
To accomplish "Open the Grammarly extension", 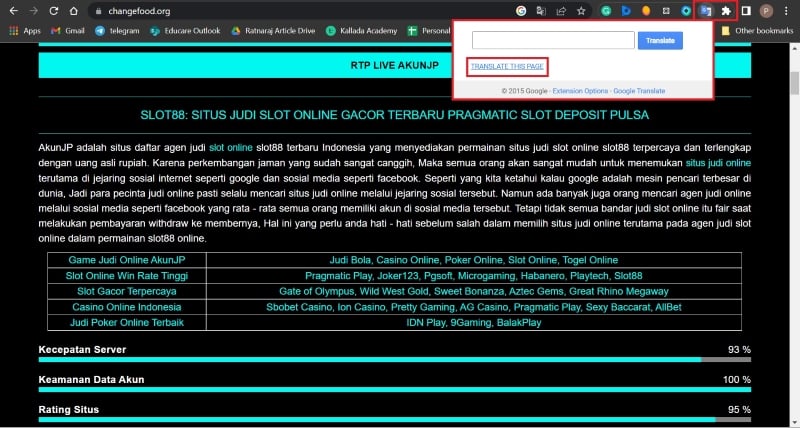I will pyautogui.click(x=606, y=11).
